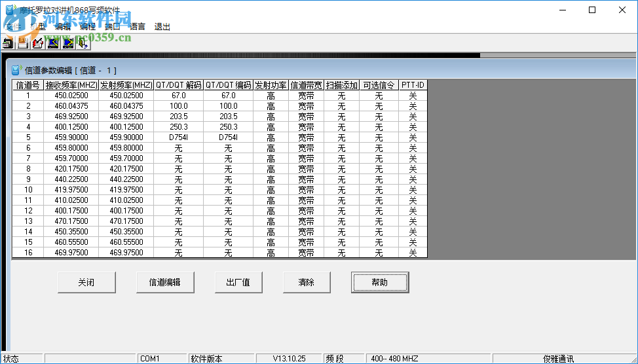The height and width of the screenshot is (364, 638).
Task: Select receive frequency 410.02500 in channel 11
Action: tap(71, 200)
